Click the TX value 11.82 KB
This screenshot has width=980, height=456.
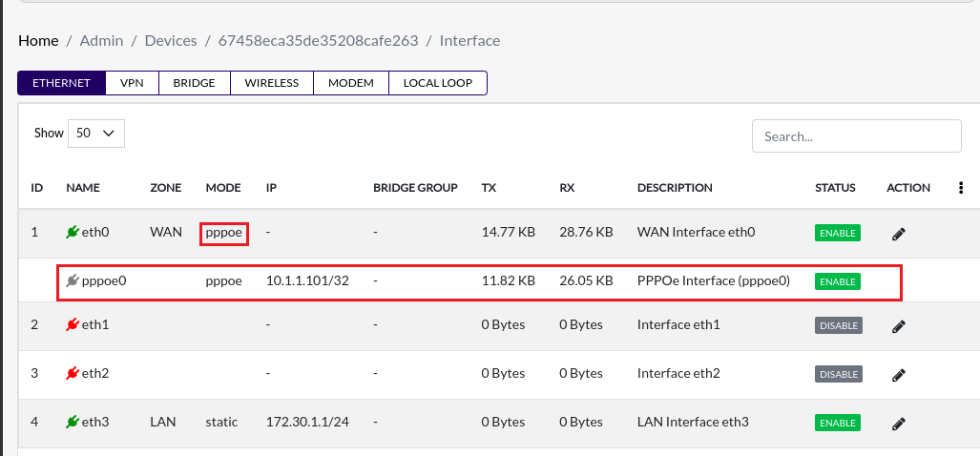(508, 281)
